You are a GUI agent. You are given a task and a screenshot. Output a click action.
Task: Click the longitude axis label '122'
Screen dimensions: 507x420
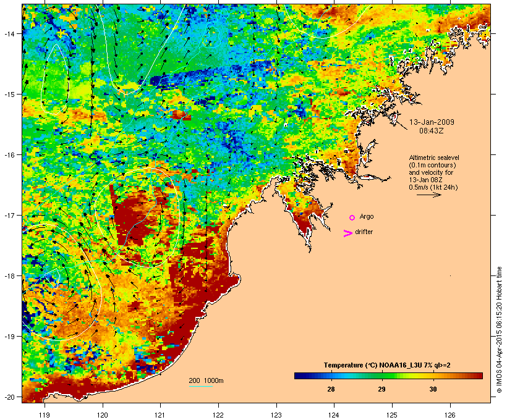point(218,415)
